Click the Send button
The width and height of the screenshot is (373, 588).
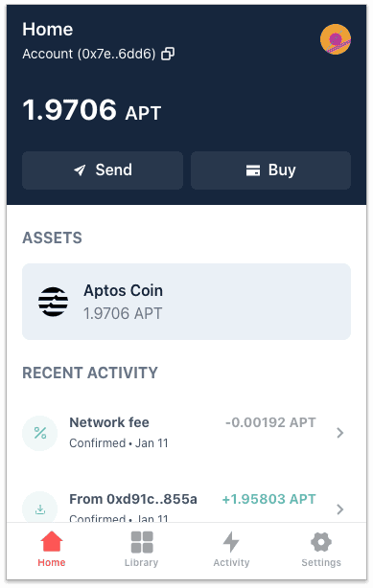(x=103, y=170)
